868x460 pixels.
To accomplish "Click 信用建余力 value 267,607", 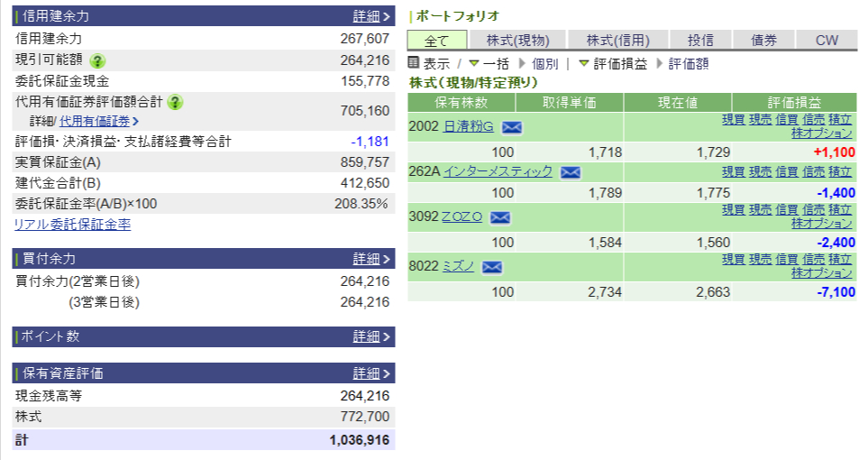I will coord(365,39).
